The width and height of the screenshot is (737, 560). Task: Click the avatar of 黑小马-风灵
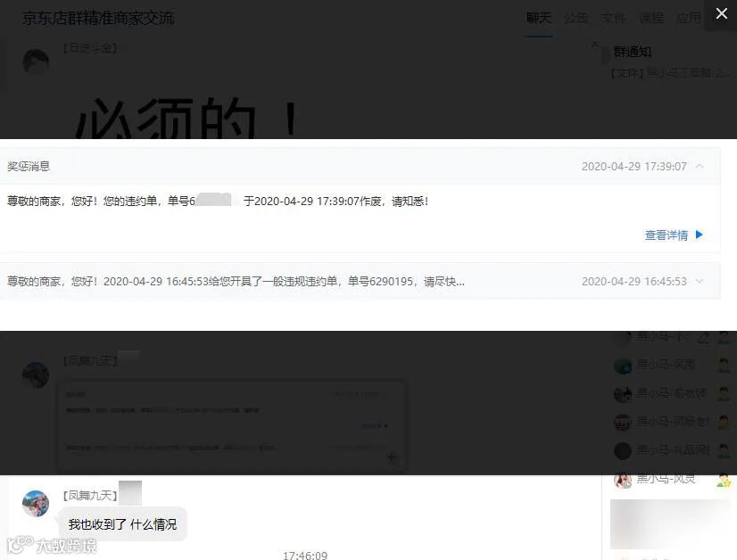coord(623,480)
